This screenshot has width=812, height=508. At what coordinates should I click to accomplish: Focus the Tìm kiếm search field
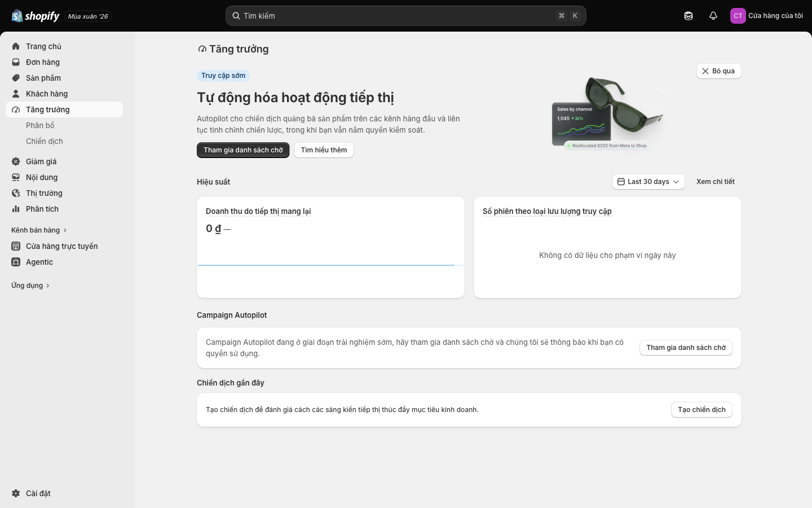click(406, 16)
